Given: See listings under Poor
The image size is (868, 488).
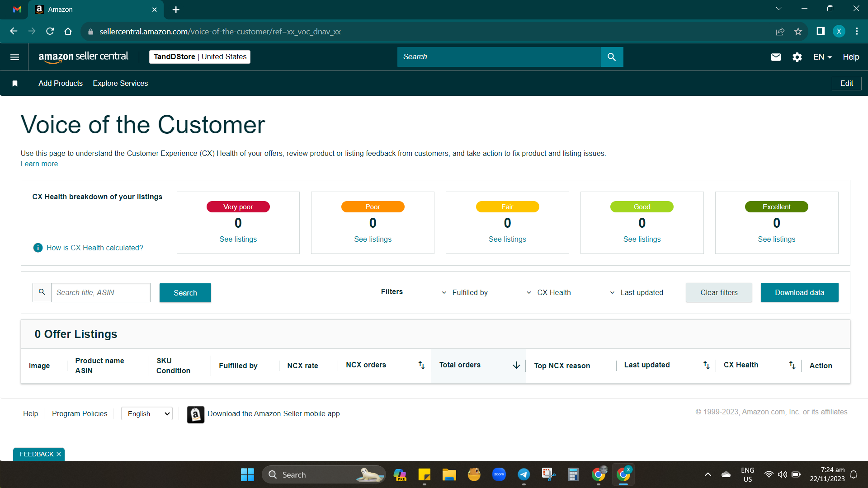Looking at the screenshot, I should click(x=373, y=239).
